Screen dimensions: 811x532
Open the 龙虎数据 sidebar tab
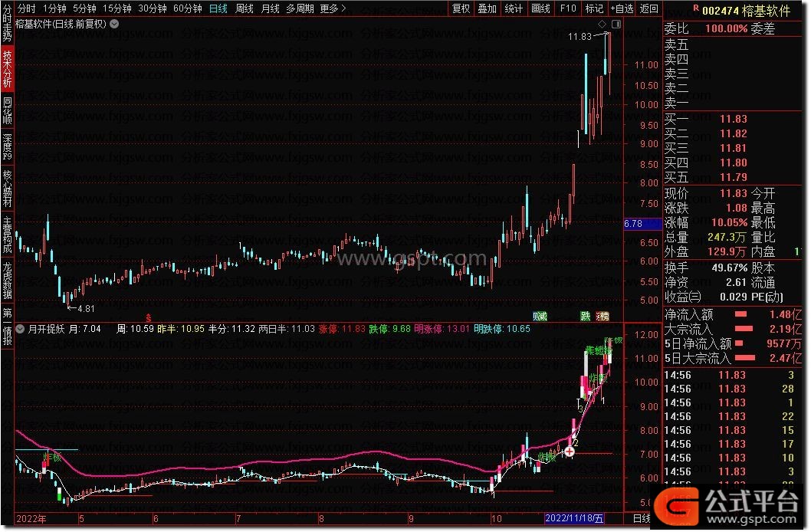coord(7,281)
